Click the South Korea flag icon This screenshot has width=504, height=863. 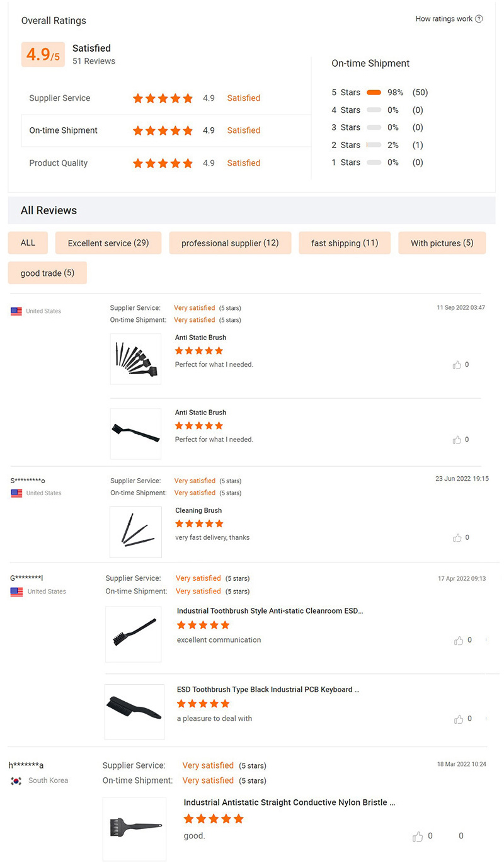point(16,780)
